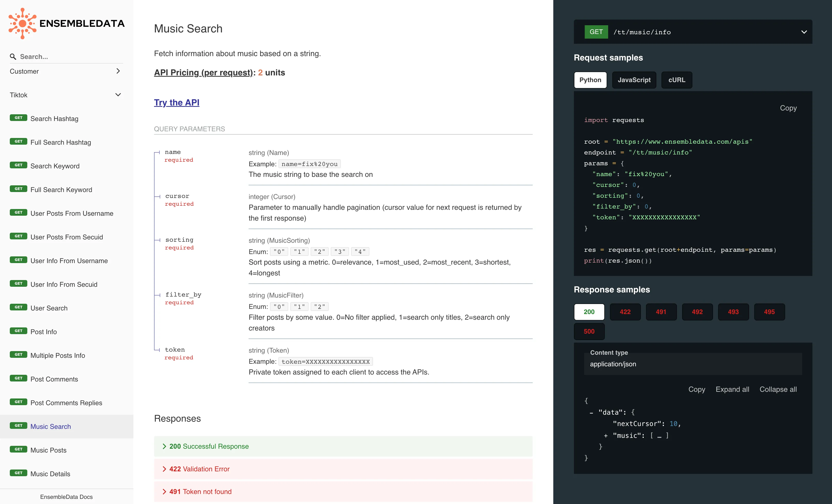
Task: Click the EnsembleData Docs footer link
Action: click(66, 497)
